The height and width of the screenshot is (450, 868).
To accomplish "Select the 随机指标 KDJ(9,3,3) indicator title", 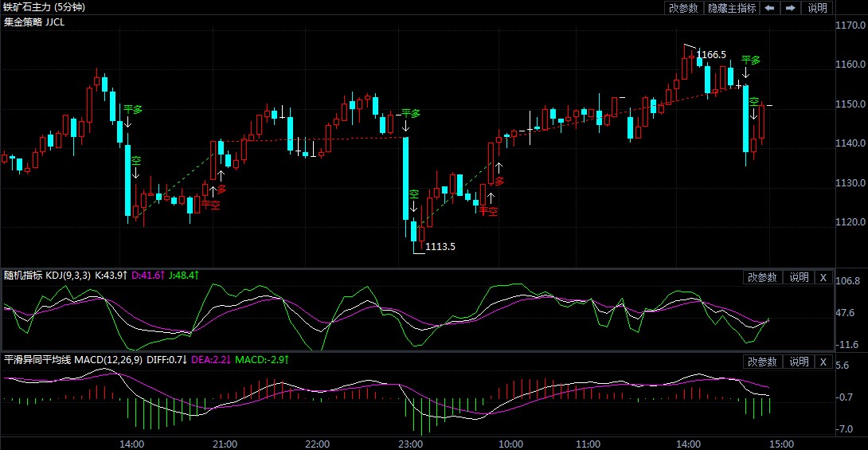I will click(47, 276).
